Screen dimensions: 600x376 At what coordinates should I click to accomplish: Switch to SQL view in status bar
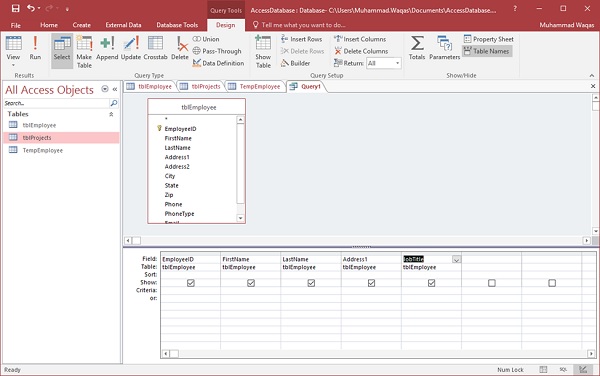563,369
